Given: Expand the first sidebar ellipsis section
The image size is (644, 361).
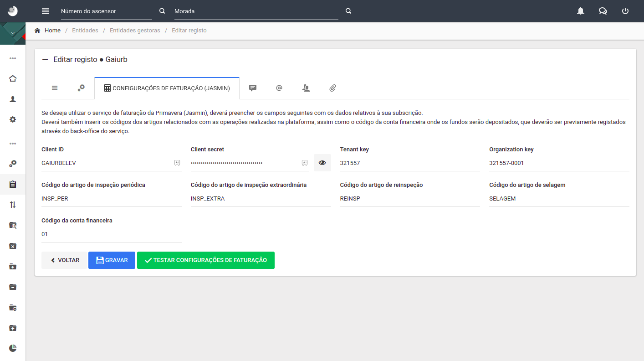Looking at the screenshot, I should point(13,58).
